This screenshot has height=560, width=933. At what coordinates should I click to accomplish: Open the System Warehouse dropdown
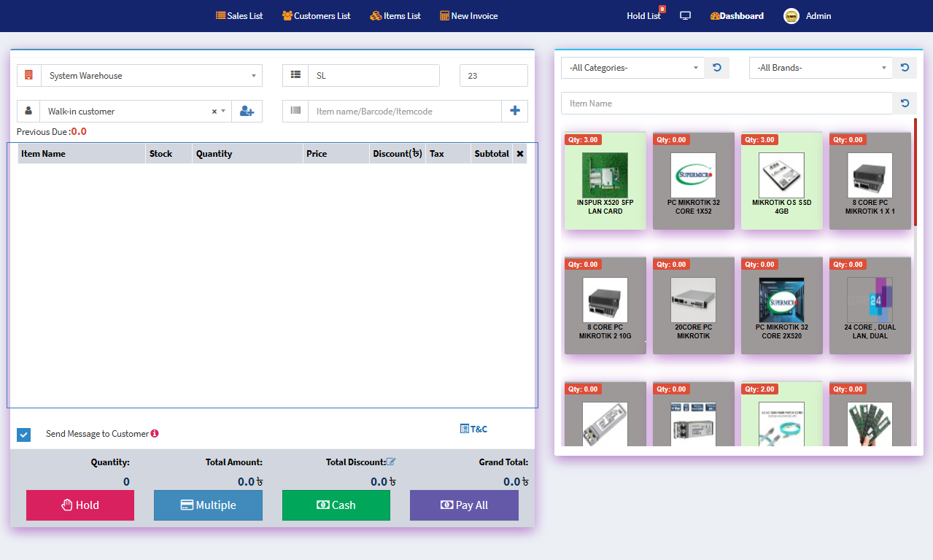tap(151, 76)
